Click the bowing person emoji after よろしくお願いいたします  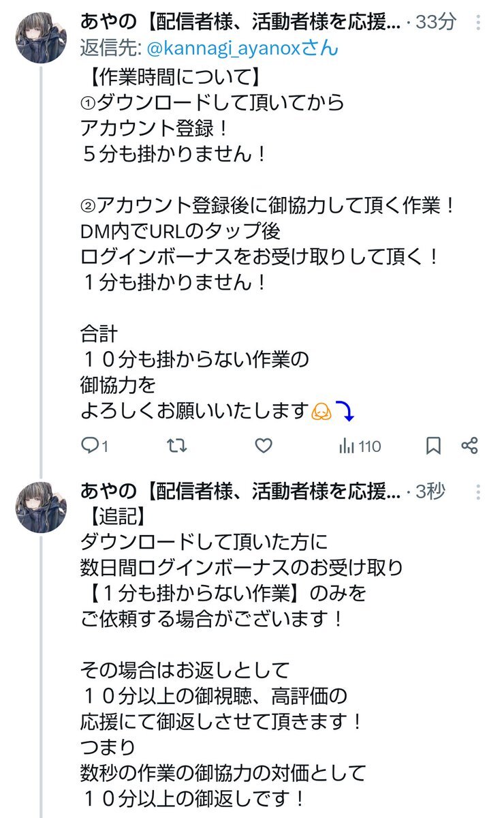coord(321,412)
